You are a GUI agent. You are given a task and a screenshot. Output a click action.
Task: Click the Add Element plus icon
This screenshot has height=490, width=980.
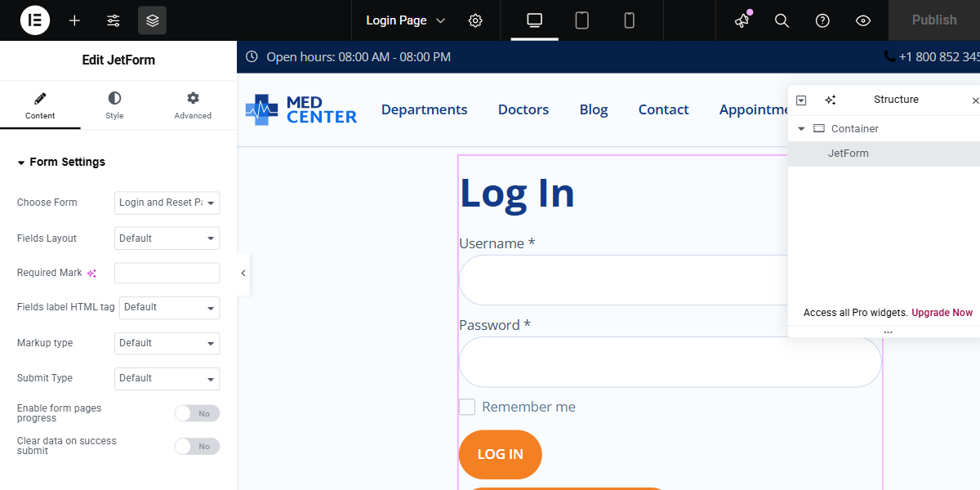point(74,20)
